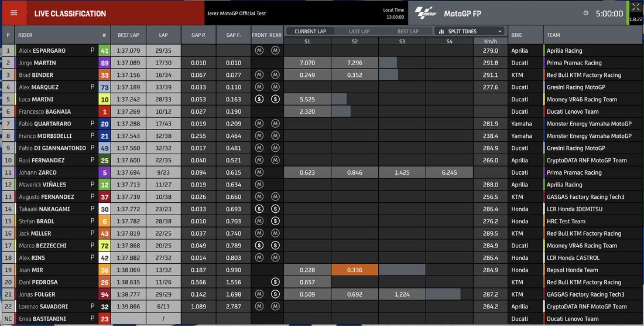The height and width of the screenshot is (326, 644).
Task: Click Pedrosa's rear soft tyre icon
Action: [x=275, y=282]
